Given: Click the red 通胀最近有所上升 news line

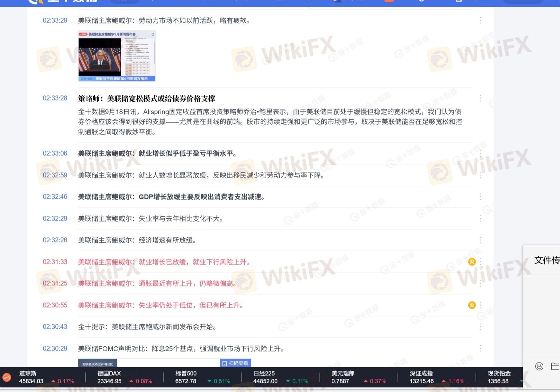Looking at the screenshot, I should (157, 283).
